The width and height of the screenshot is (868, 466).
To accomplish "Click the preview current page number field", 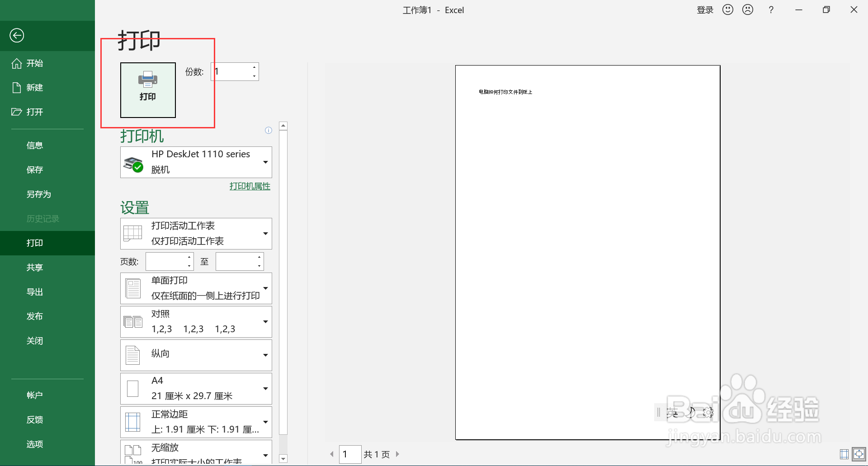I will 350,454.
